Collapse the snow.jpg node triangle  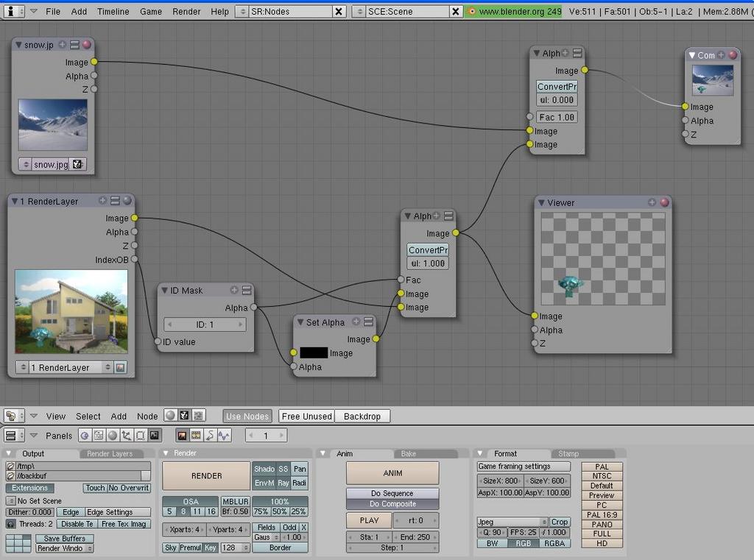[x=18, y=45]
